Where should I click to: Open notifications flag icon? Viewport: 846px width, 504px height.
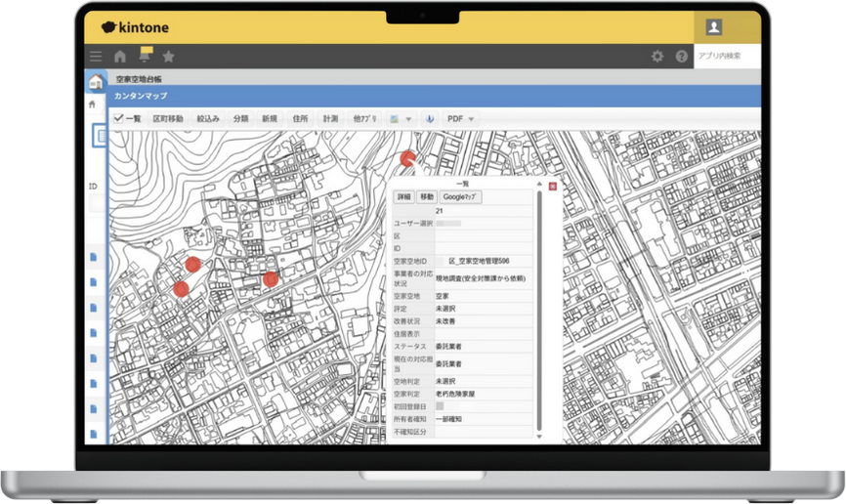pyautogui.click(x=146, y=55)
